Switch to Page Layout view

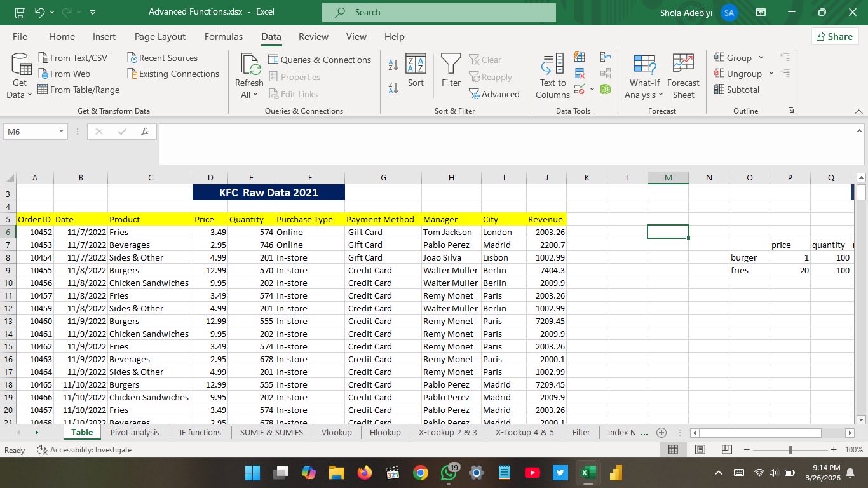point(700,450)
